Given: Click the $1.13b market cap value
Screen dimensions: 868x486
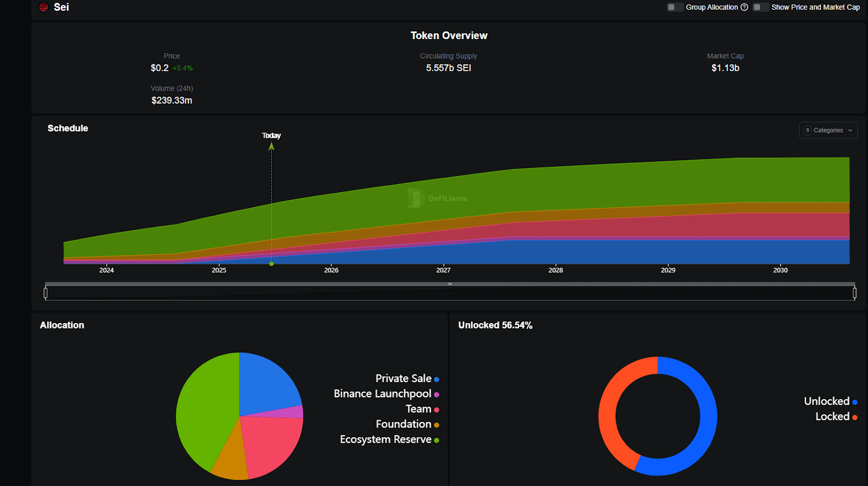Looking at the screenshot, I should point(725,68).
